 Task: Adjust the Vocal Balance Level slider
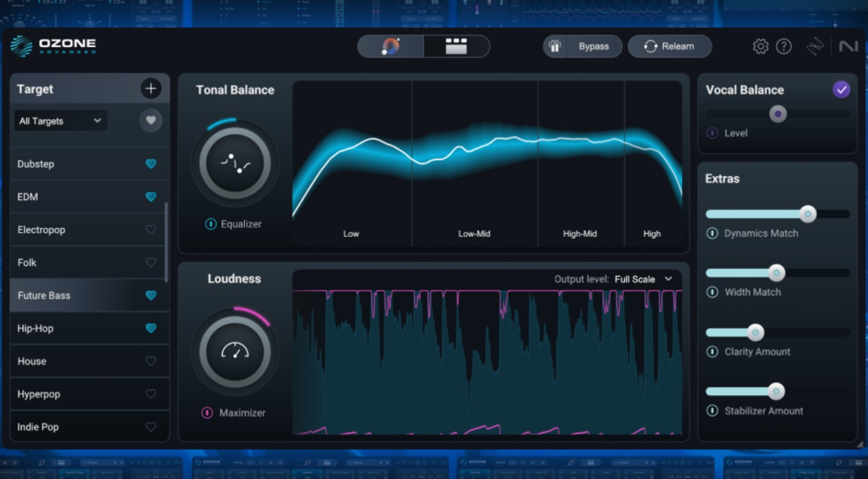(778, 114)
